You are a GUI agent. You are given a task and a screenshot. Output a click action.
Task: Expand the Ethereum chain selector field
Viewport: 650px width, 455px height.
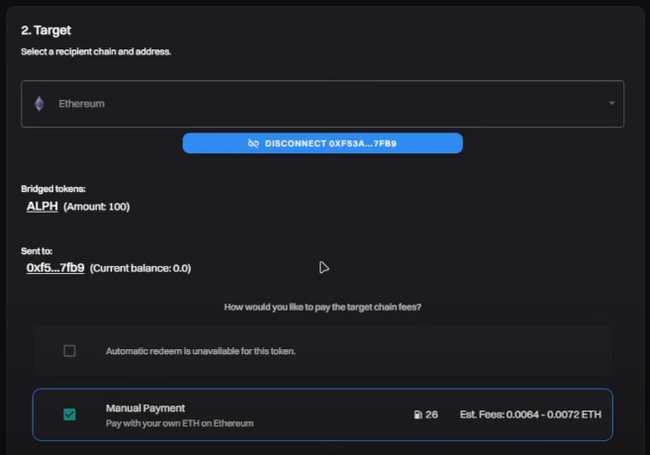click(322, 104)
